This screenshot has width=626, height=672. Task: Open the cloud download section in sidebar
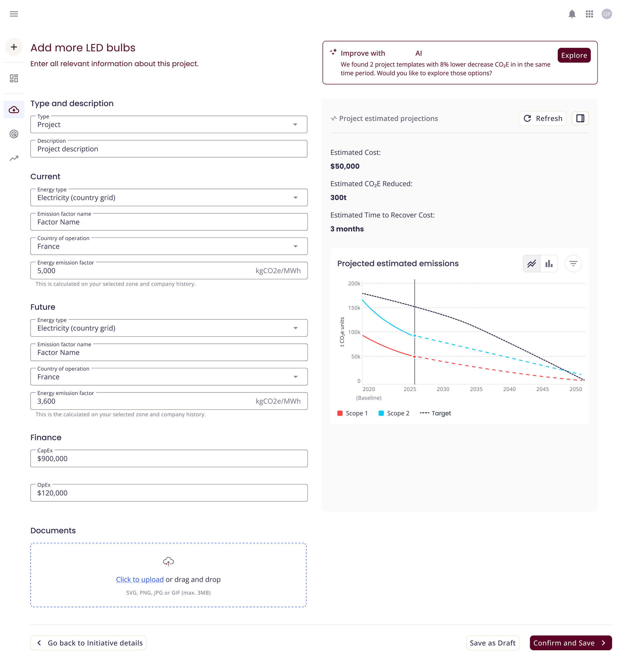point(14,109)
